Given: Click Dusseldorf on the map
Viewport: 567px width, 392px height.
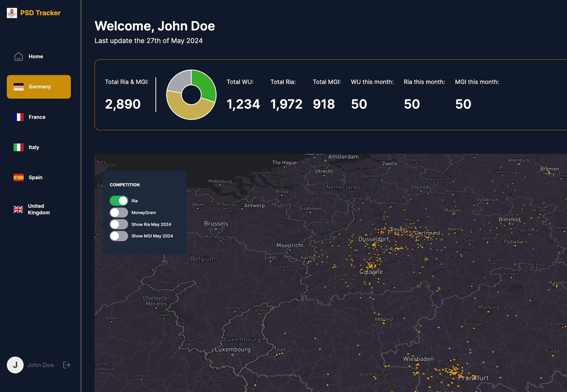Looking at the screenshot, I should pyautogui.click(x=374, y=239).
